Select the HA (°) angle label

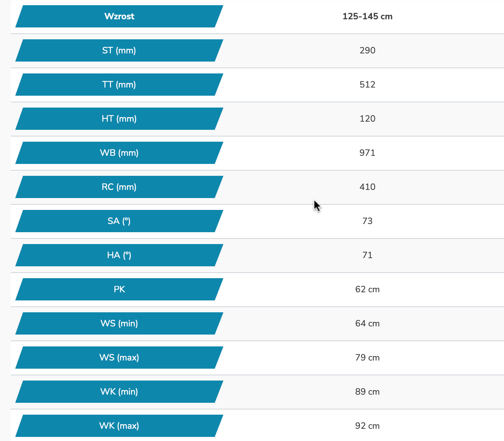(119, 255)
